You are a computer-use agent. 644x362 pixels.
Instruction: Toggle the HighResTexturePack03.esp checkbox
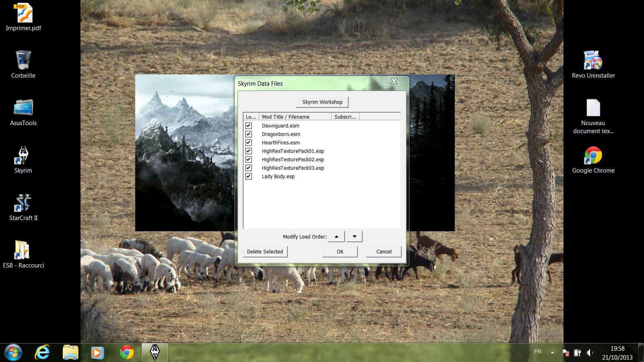point(248,168)
